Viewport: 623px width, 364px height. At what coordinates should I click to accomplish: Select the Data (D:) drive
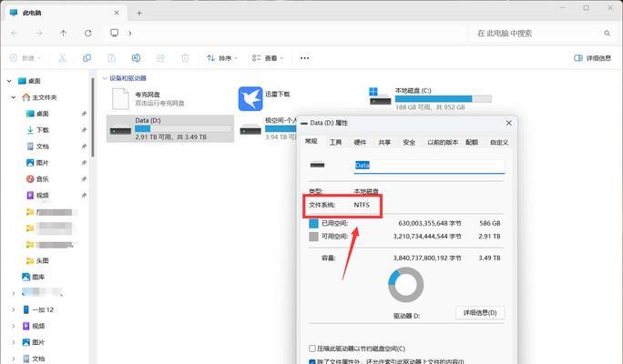pos(170,128)
